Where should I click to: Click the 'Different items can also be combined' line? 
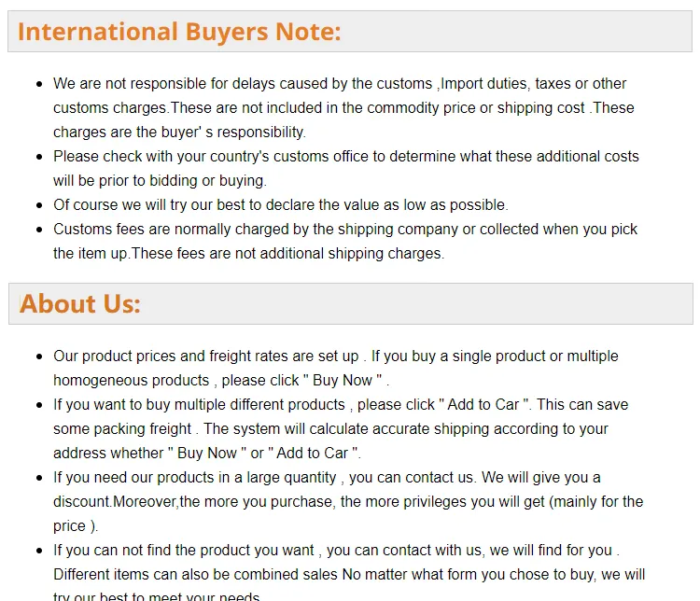point(195,574)
